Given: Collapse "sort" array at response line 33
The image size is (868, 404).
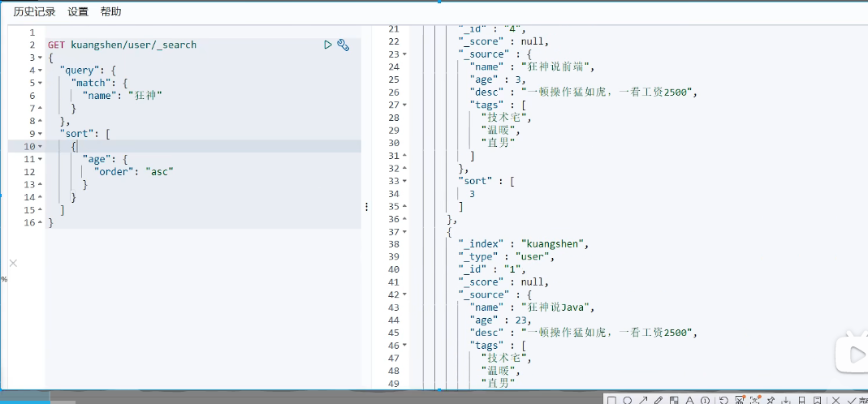Looking at the screenshot, I should (x=404, y=181).
